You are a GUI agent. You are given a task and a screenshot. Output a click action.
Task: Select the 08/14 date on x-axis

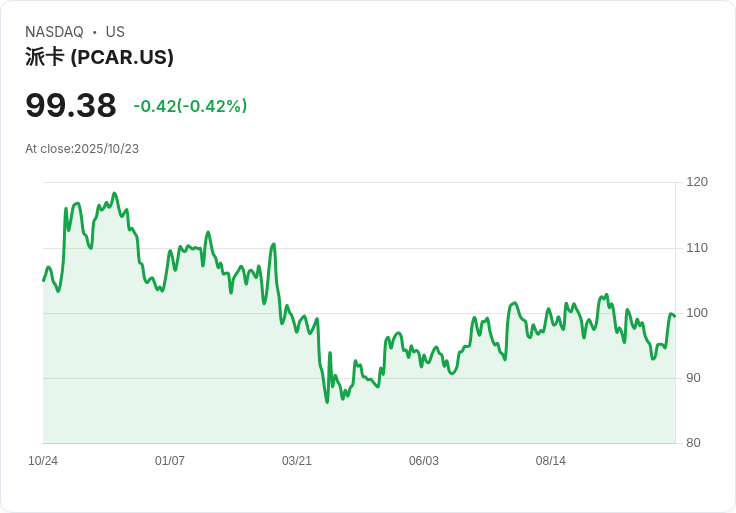[551, 461]
